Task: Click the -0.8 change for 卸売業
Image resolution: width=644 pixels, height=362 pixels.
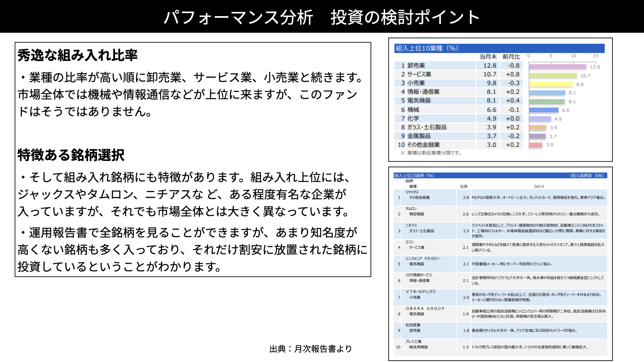Action: pyautogui.click(x=514, y=65)
